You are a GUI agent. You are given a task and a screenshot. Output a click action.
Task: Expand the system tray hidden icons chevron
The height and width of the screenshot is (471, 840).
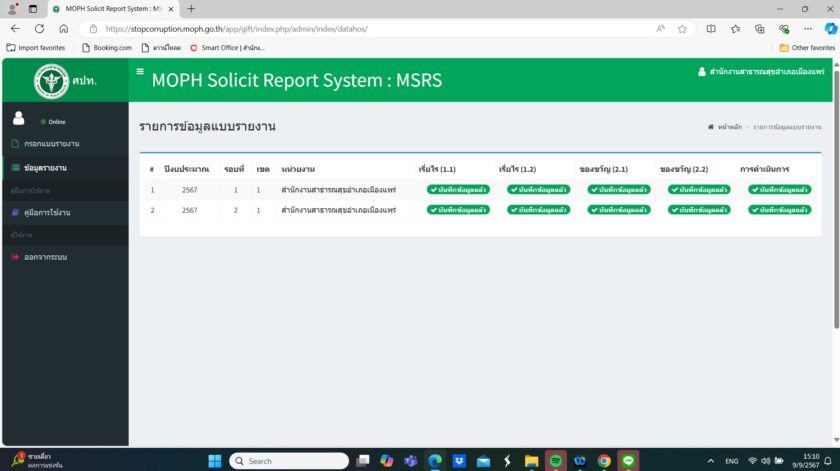[710, 461]
